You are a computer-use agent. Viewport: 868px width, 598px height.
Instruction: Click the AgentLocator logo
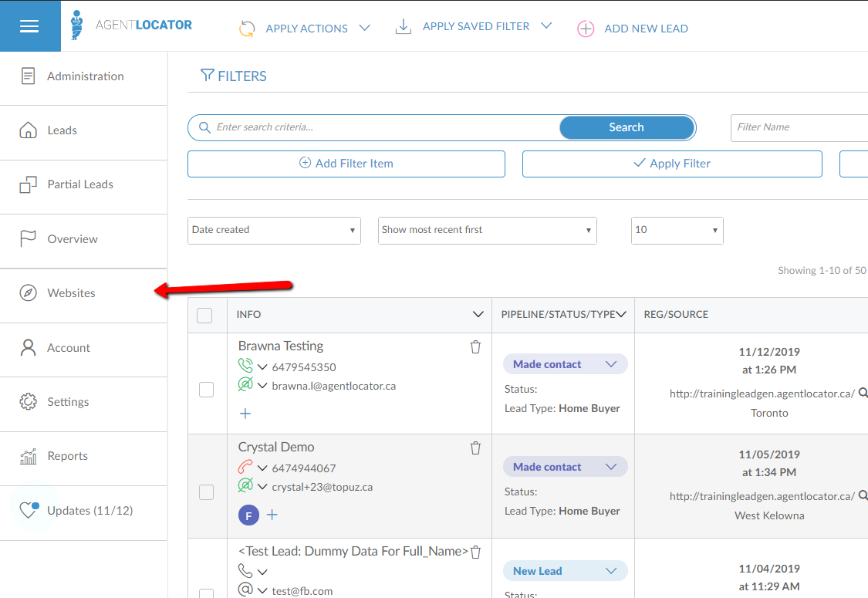(x=131, y=25)
